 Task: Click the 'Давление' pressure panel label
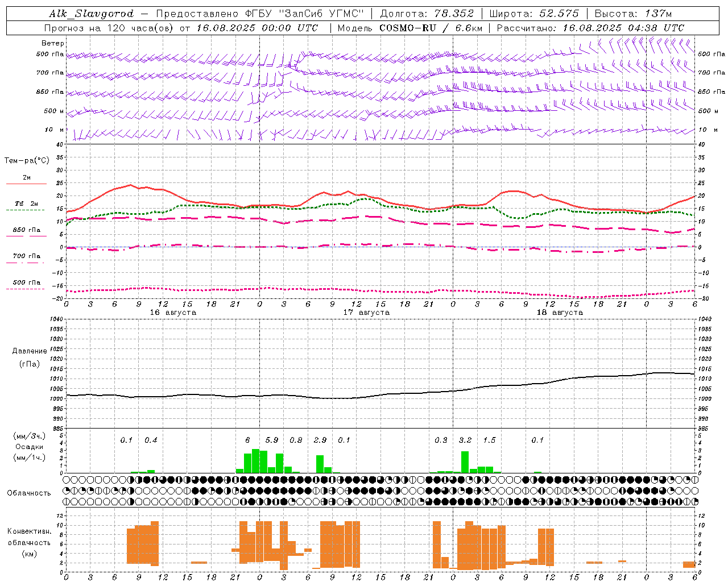click(x=30, y=351)
